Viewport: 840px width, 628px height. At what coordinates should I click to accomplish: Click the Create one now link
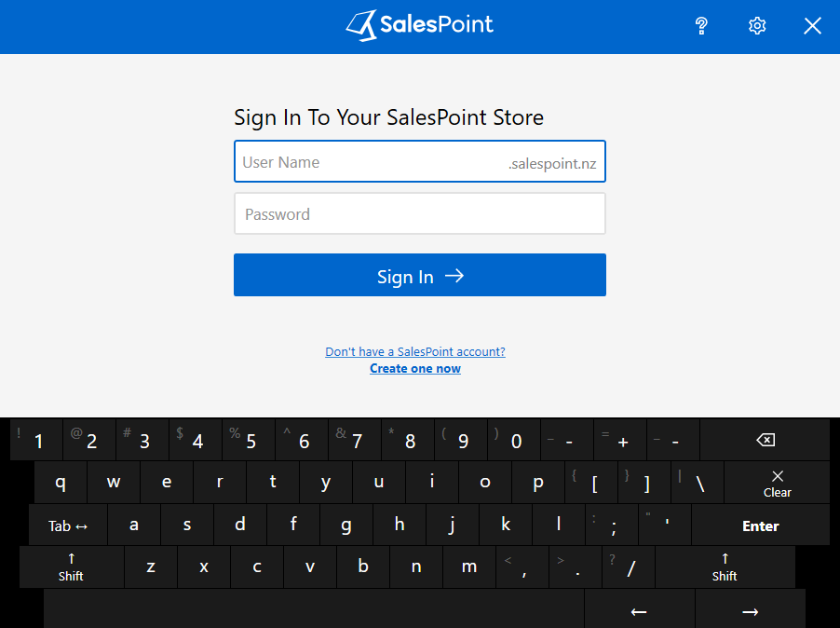(x=414, y=368)
